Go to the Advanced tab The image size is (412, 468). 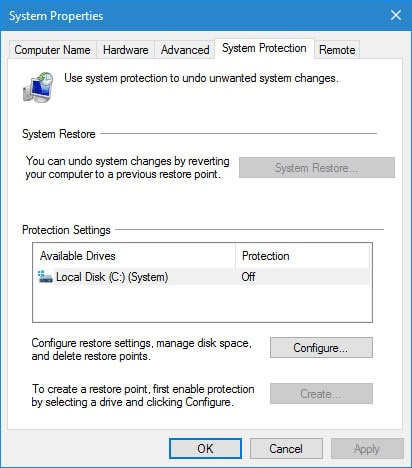tap(185, 50)
